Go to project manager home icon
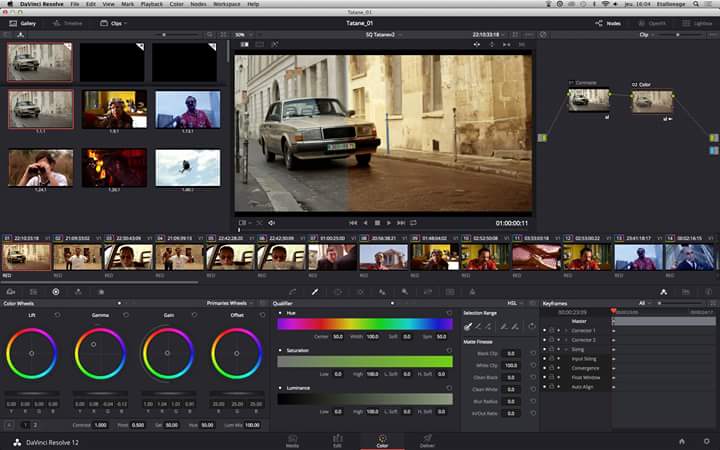Viewport: 720px width, 450px height. coord(682,442)
